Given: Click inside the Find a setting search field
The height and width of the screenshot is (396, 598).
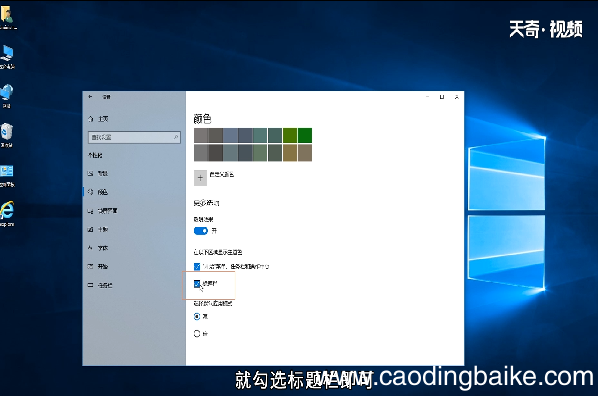Looking at the screenshot, I should click(x=134, y=137).
